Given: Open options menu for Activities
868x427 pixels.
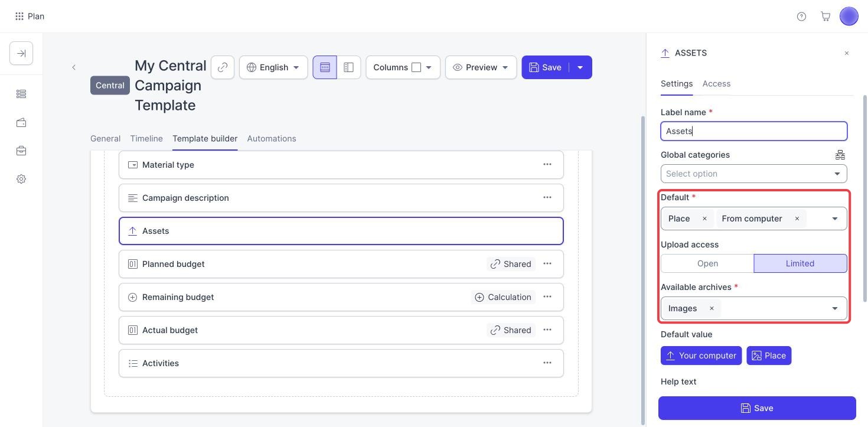Looking at the screenshot, I should pyautogui.click(x=547, y=363).
